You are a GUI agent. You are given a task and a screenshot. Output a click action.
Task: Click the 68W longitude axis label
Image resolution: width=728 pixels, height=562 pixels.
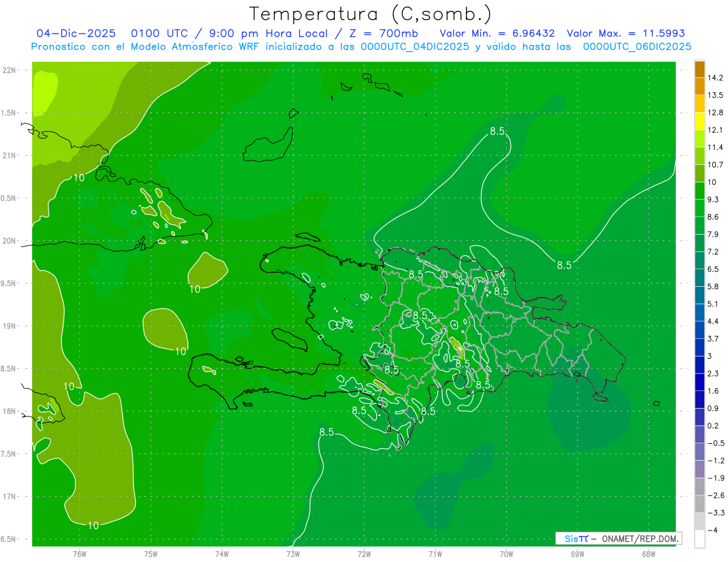tap(649, 554)
